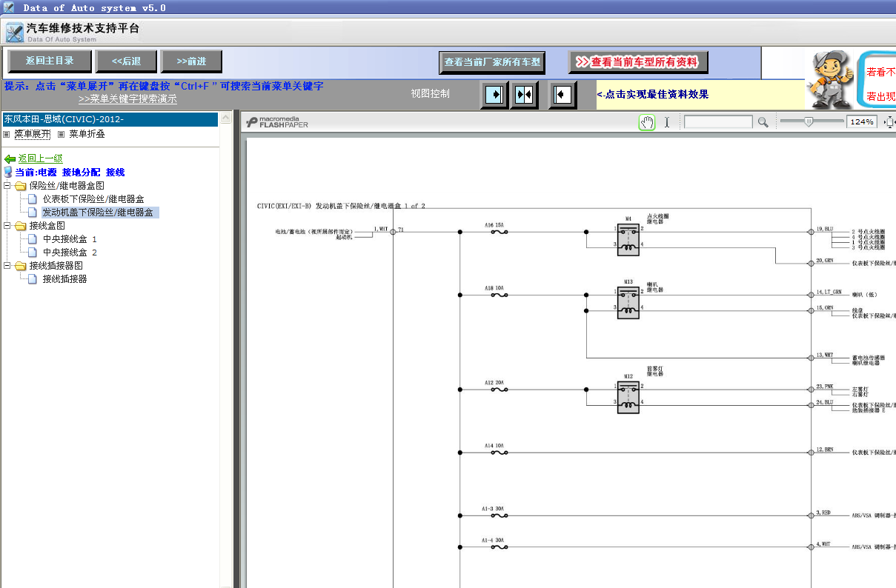The width and height of the screenshot is (896, 588).
Task: Click the 点击实现最佳资料效果 hint text
Action: click(652, 94)
